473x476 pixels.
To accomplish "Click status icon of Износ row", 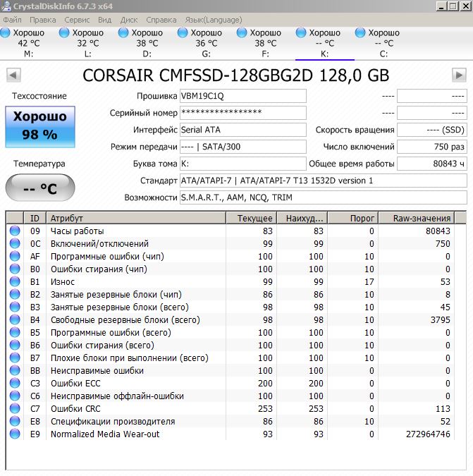I will tap(15, 281).
